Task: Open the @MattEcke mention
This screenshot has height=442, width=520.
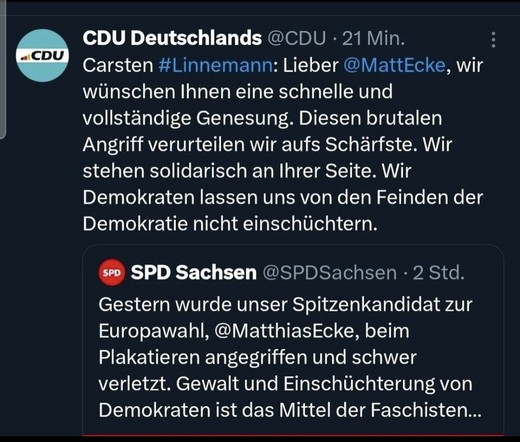Action: [394, 65]
